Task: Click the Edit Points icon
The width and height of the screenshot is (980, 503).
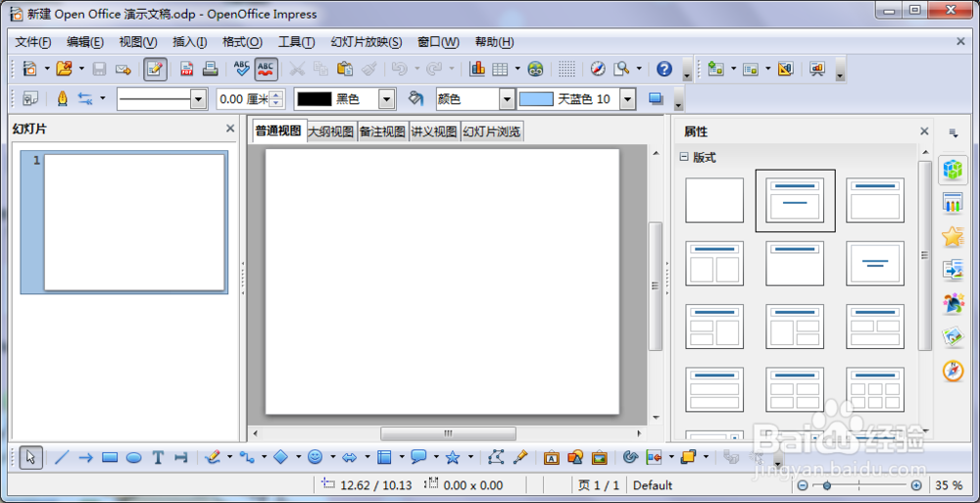Action: (x=496, y=457)
